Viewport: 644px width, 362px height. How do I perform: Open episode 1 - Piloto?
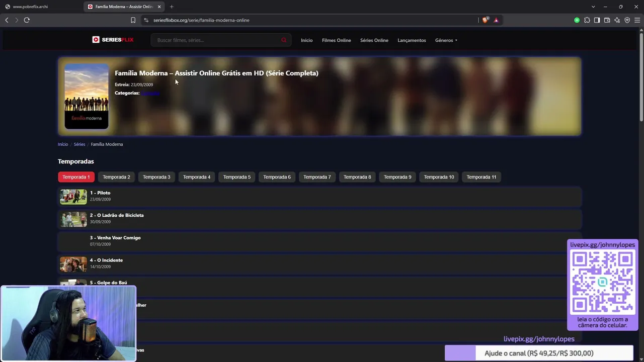(319, 197)
